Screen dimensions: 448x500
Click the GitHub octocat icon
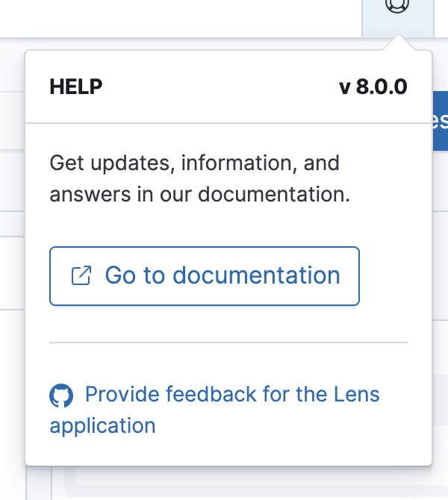pyautogui.click(x=61, y=396)
